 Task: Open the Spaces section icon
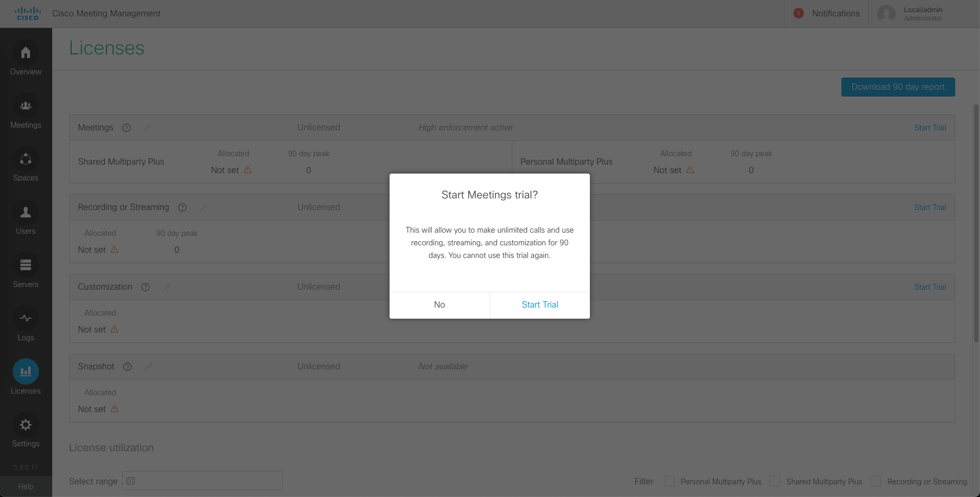(25, 159)
